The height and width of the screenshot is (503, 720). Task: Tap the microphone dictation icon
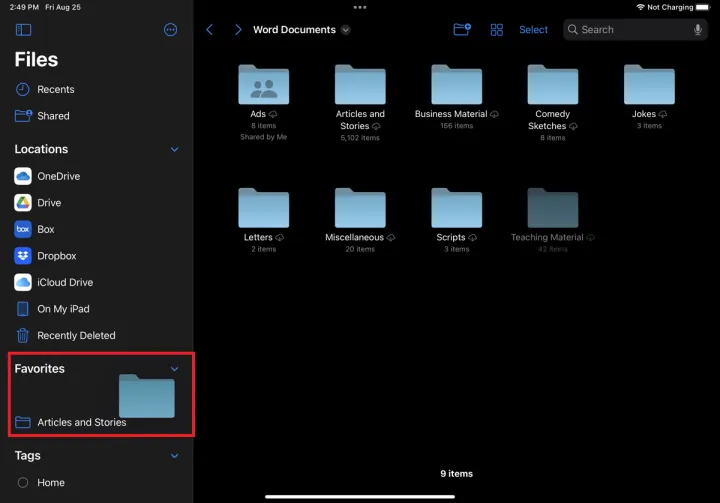(x=698, y=30)
